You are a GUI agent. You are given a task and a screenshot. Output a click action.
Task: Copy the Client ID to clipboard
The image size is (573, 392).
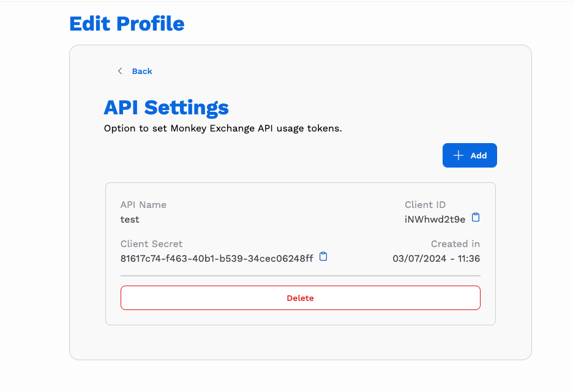(476, 218)
